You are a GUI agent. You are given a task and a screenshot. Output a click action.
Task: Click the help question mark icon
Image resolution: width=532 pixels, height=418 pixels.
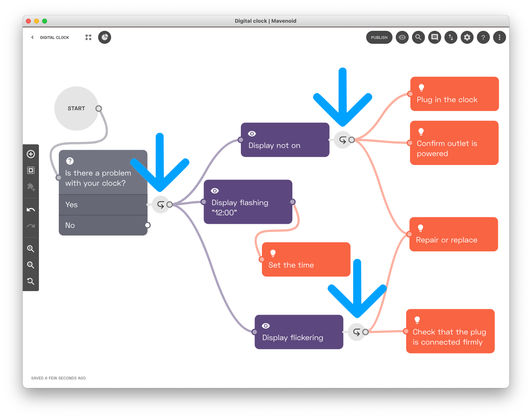point(483,37)
